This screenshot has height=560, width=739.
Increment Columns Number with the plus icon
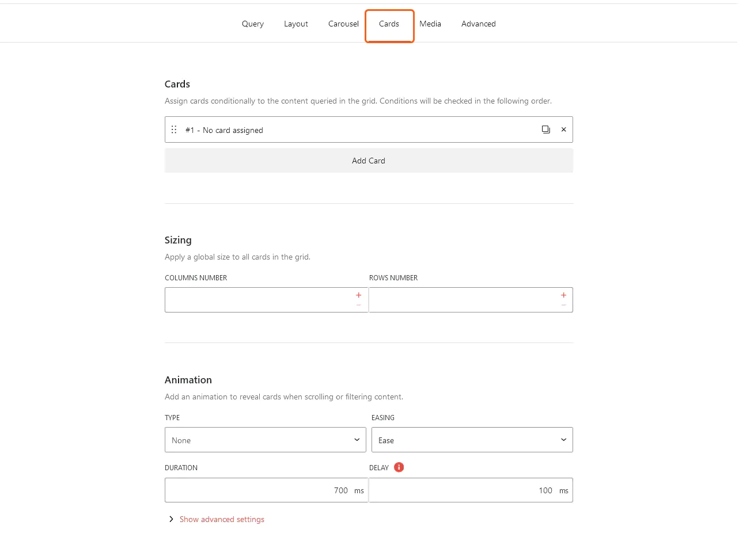point(358,294)
